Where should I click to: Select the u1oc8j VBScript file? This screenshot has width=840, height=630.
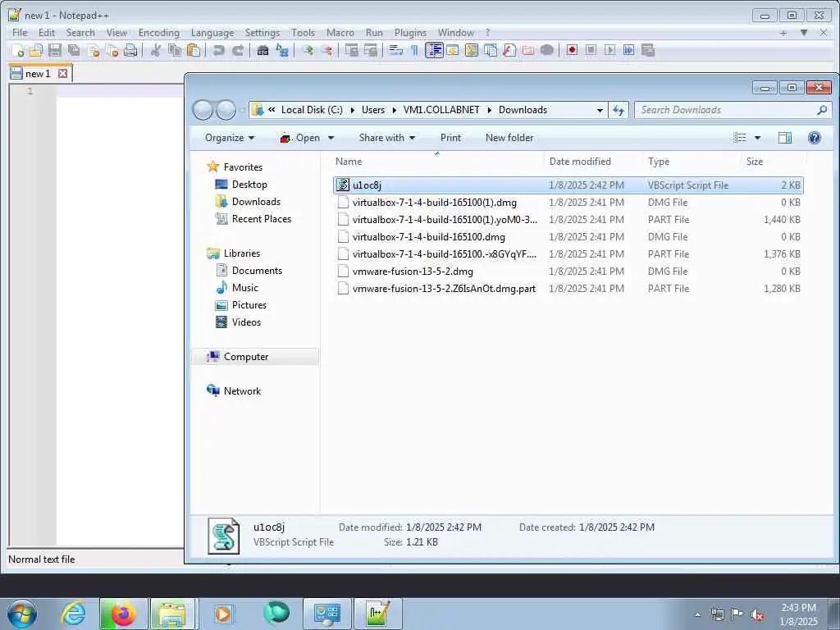coord(568,185)
